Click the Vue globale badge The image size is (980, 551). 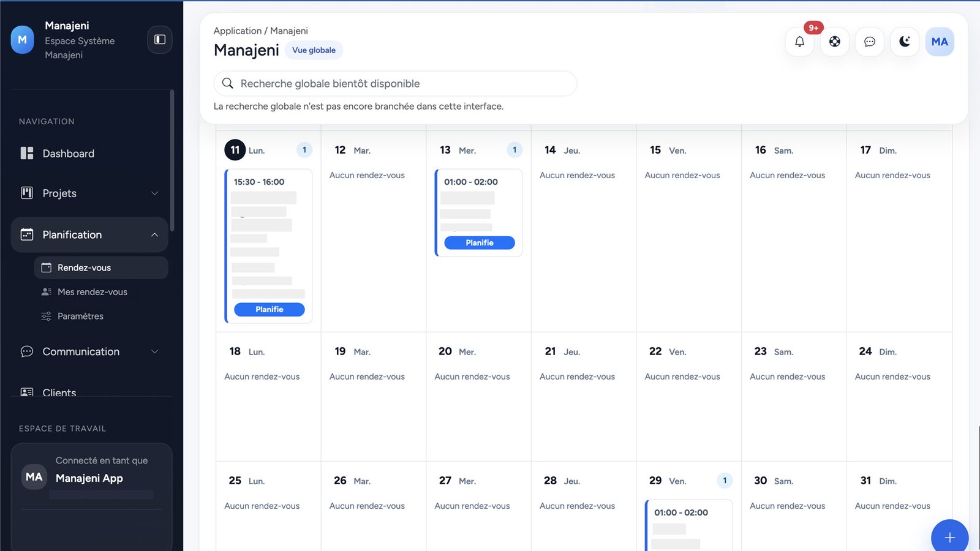click(314, 50)
